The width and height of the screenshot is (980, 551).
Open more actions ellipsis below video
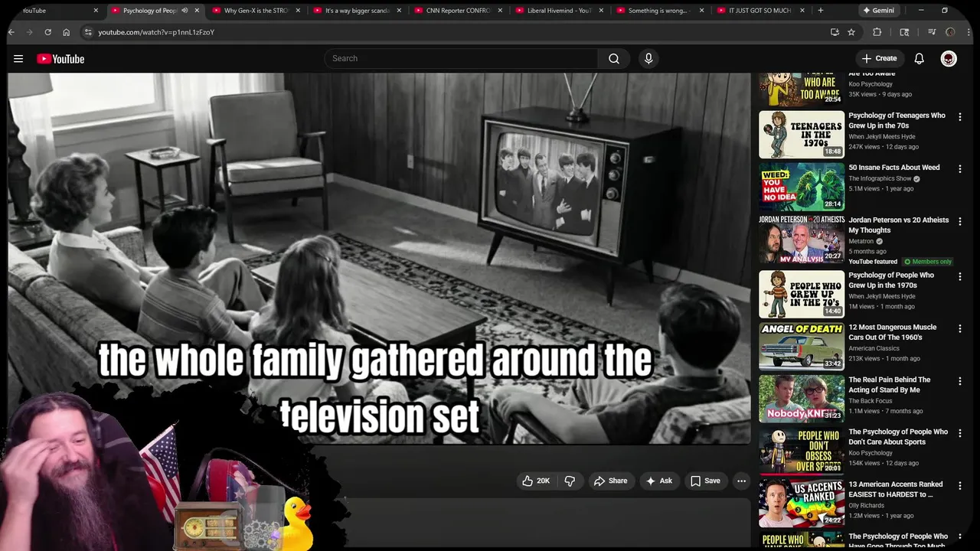741,481
